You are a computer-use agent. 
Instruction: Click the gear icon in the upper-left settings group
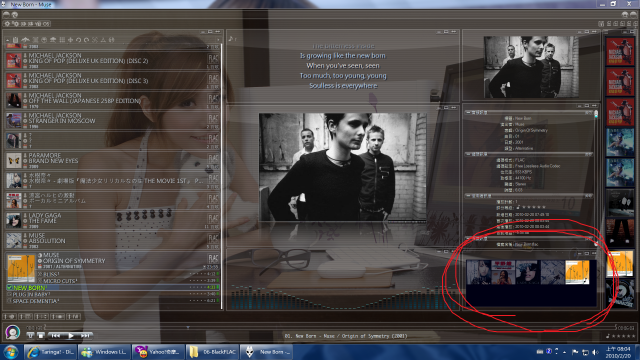(x=7, y=24)
